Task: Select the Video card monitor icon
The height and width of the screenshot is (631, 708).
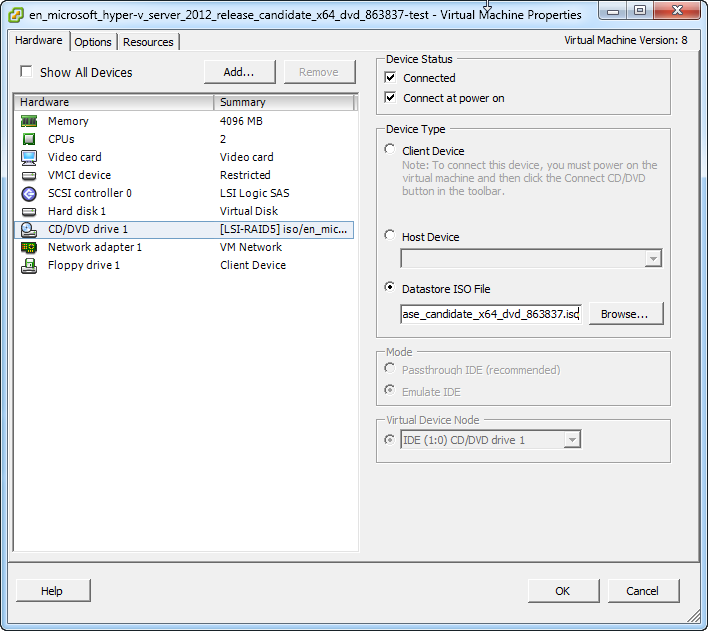Action: (x=29, y=157)
